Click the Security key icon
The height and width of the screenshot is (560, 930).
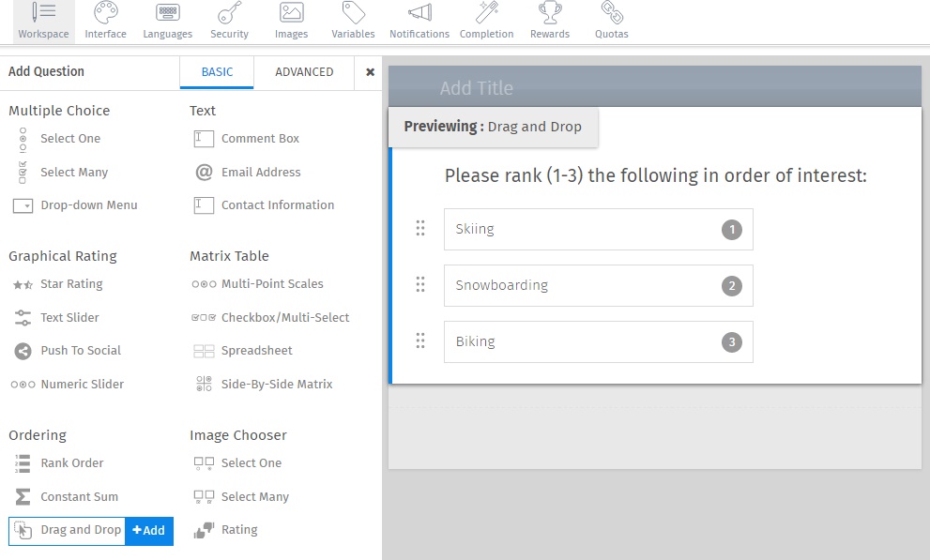pos(229,13)
